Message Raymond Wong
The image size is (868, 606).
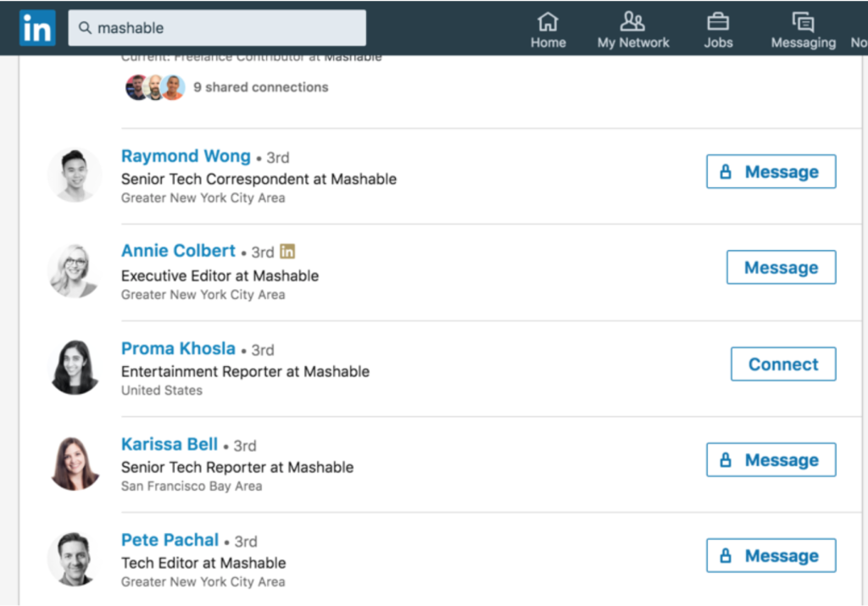click(771, 172)
